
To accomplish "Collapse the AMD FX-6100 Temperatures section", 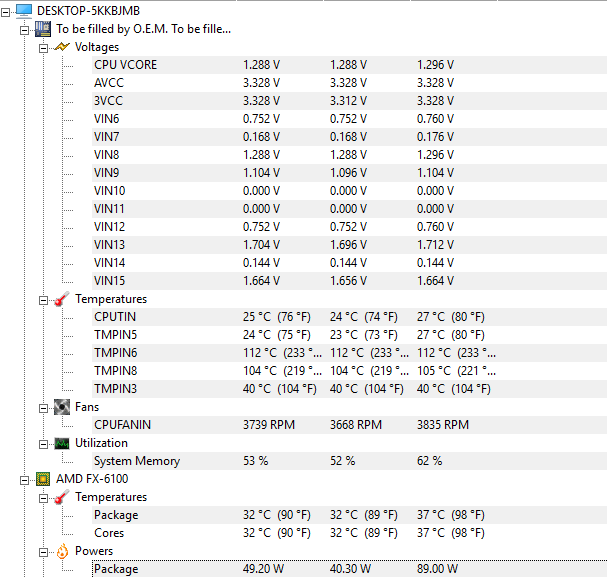I will (43, 498).
